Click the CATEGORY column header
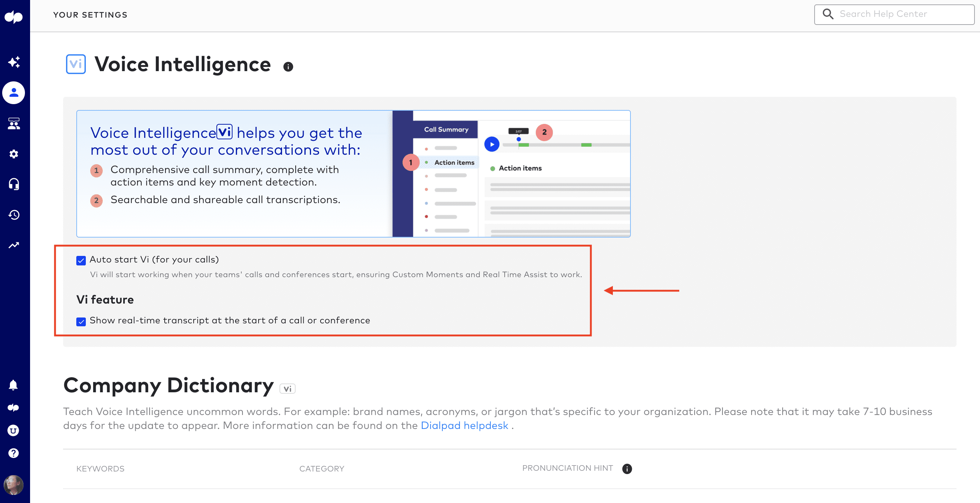Image resolution: width=980 pixels, height=503 pixels. pyautogui.click(x=321, y=469)
